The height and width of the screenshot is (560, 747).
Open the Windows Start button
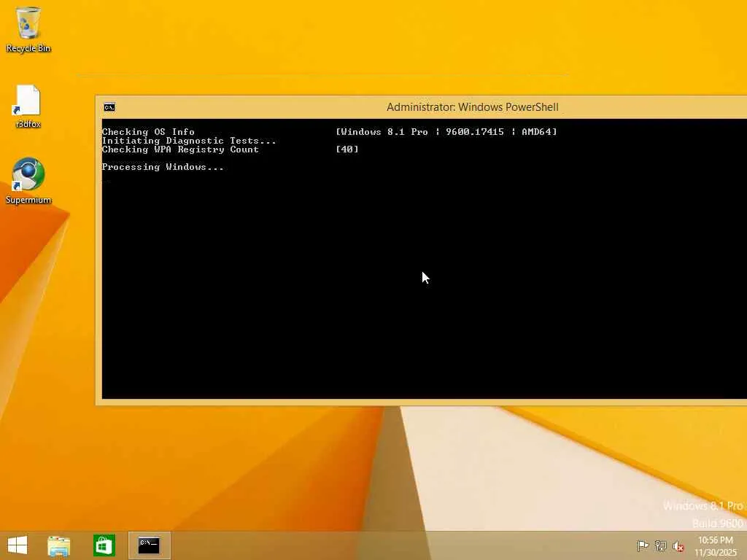pos(18,545)
